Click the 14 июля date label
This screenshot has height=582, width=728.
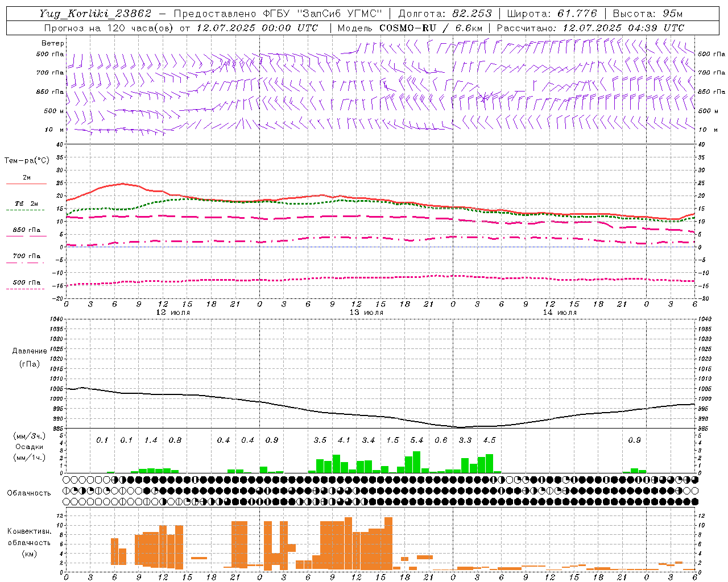tap(560, 313)
